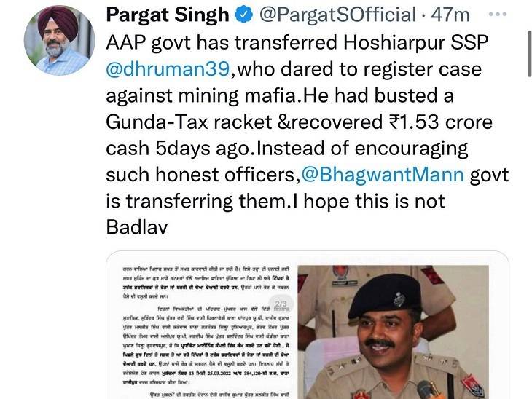This screenshot has width=532, height=399.
Task: Click 'Gunda-Tax racket' phrase in tweet
Action: (x=189, y=122)
